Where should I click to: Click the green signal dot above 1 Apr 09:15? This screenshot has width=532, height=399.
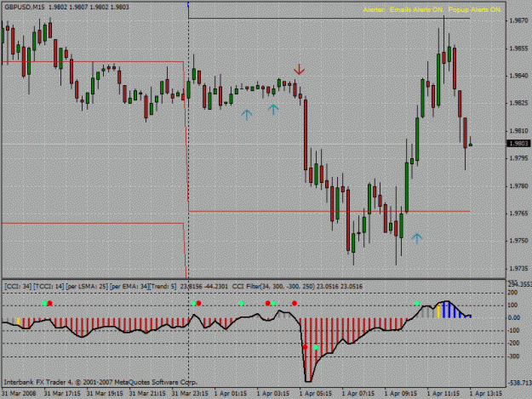[x=417, y=304]
